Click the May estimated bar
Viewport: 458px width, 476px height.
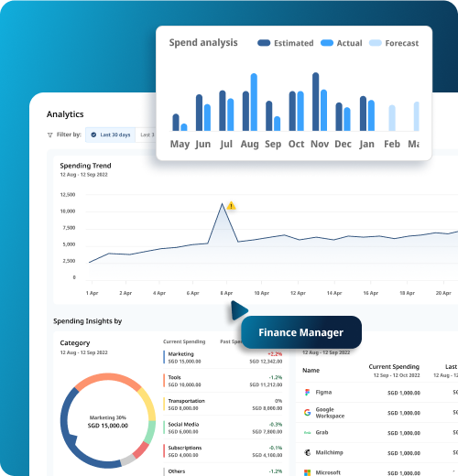[x=176, y=123]
